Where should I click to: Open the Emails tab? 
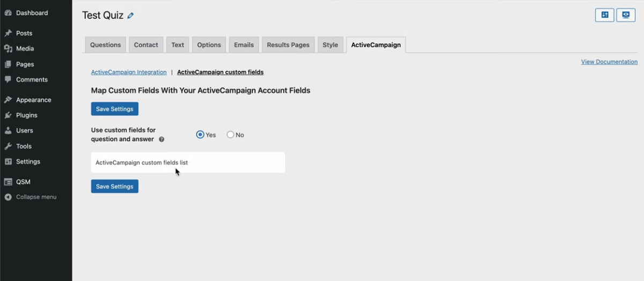coord(244,45)
